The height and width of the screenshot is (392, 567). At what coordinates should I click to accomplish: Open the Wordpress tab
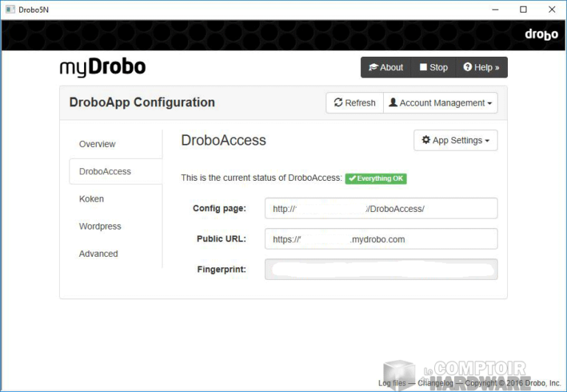coord(100,226)
